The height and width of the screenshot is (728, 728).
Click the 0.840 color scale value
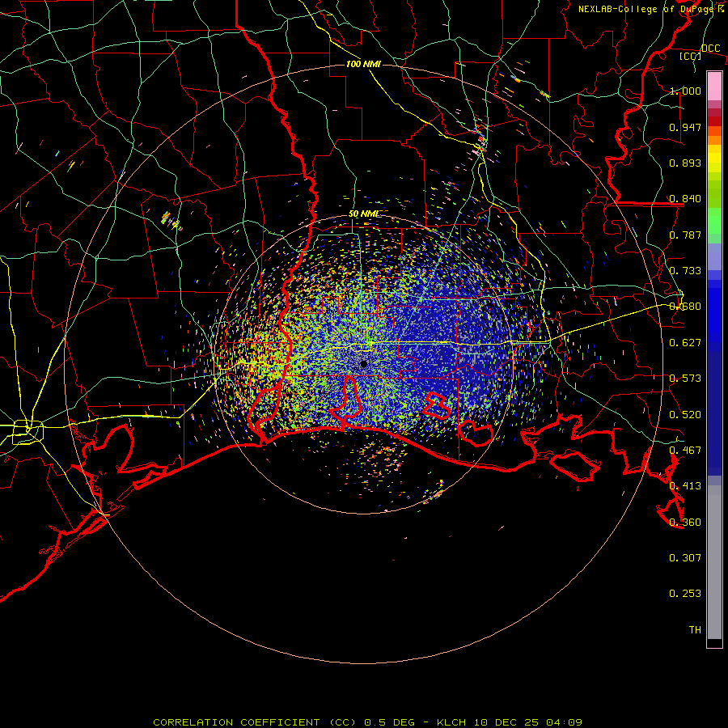pos(685,199)
